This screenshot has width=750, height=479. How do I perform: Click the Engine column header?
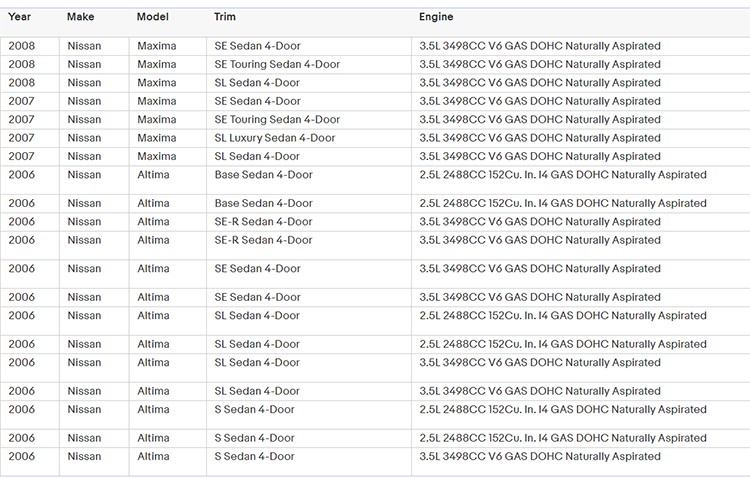coord(436,17)
